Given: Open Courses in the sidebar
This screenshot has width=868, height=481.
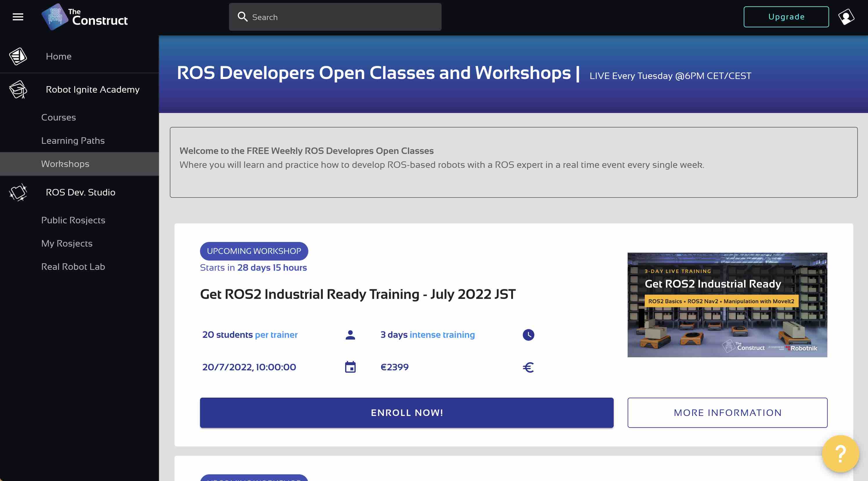Looking at the screenshot, I should click(x=79, y=117).
